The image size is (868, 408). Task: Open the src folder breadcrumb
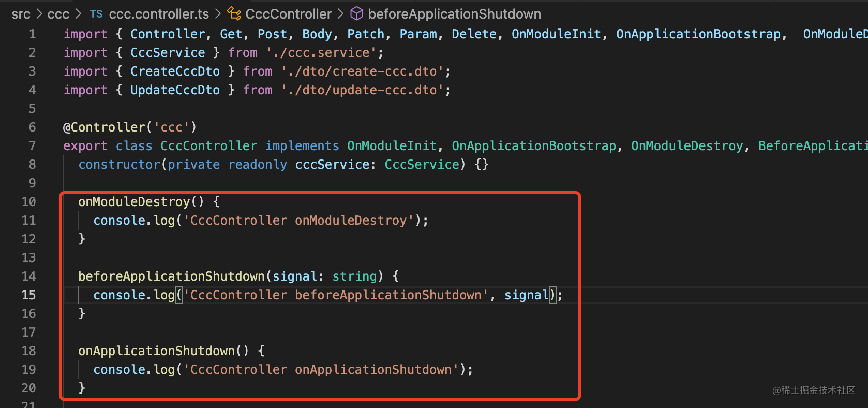pyautogui.click(x=21, y=14)
